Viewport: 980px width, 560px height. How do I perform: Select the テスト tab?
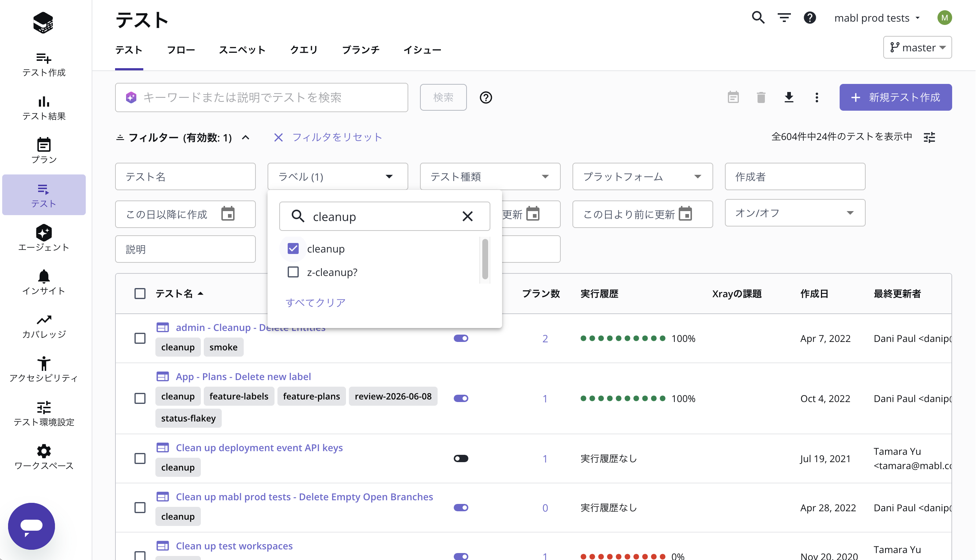(x=130, y=50)
